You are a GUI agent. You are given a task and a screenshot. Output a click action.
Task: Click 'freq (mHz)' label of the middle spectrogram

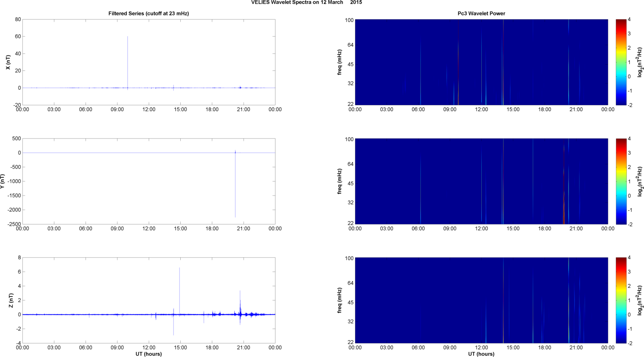tap(340, 181)
